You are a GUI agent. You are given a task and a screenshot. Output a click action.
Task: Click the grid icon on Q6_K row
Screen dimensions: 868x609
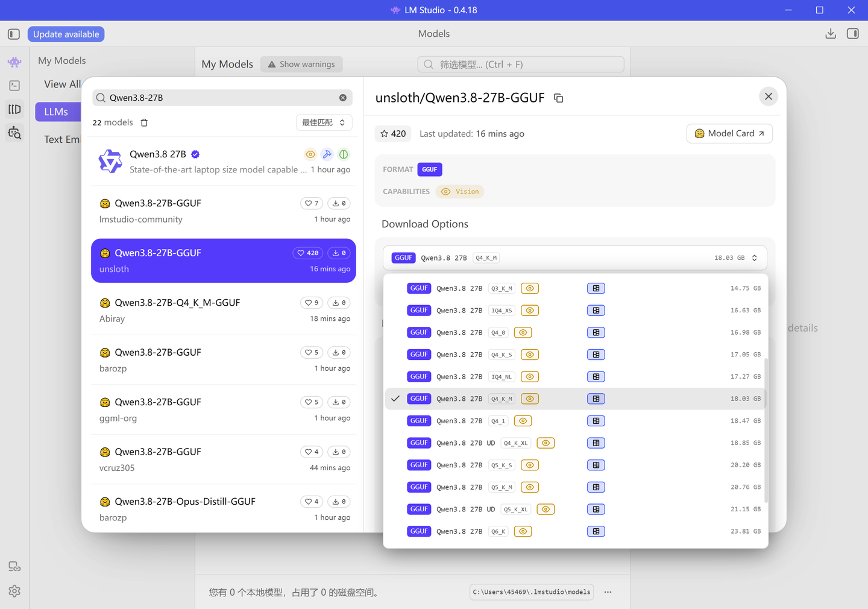tap(596, 532)
